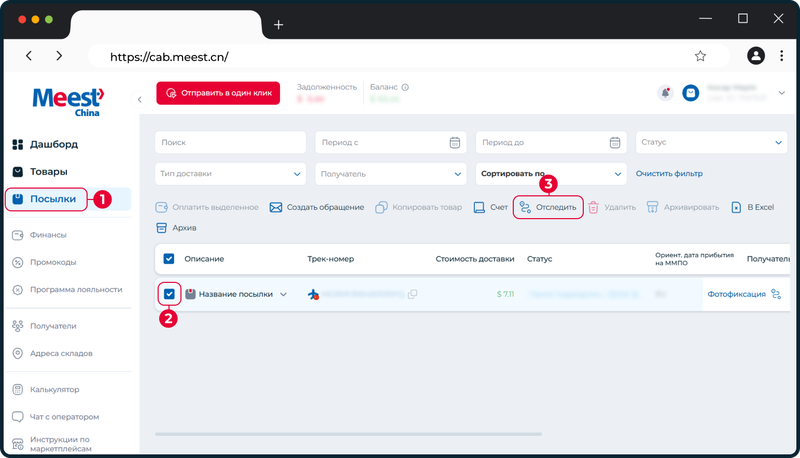Open the Архив view
Viewport: 800px width, 458px height.
(176, 228)
